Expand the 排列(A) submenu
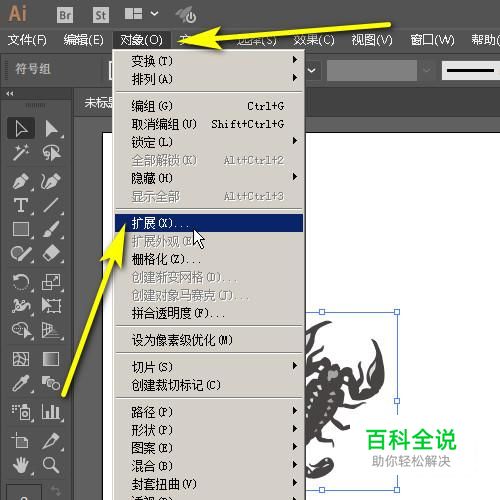Image resolution: width=500 pixels, height=500 pixels. [x=209, y=79]
